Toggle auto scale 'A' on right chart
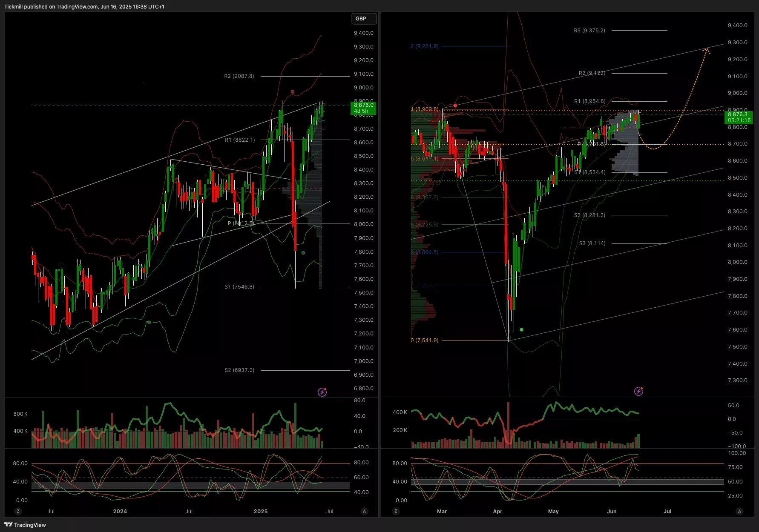 click(x=739, y=511)
